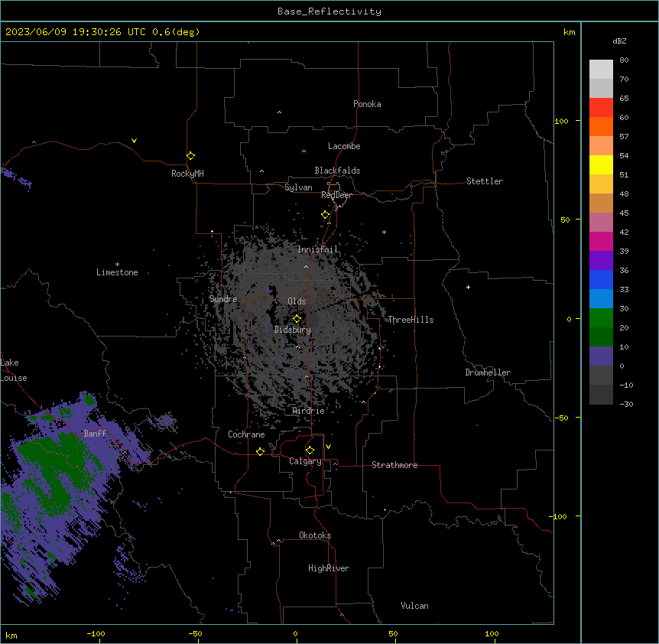Viewport: 659px width, 644px height.
Task: Click the white plus marker north of Drumheller
Action: [468, 287]
